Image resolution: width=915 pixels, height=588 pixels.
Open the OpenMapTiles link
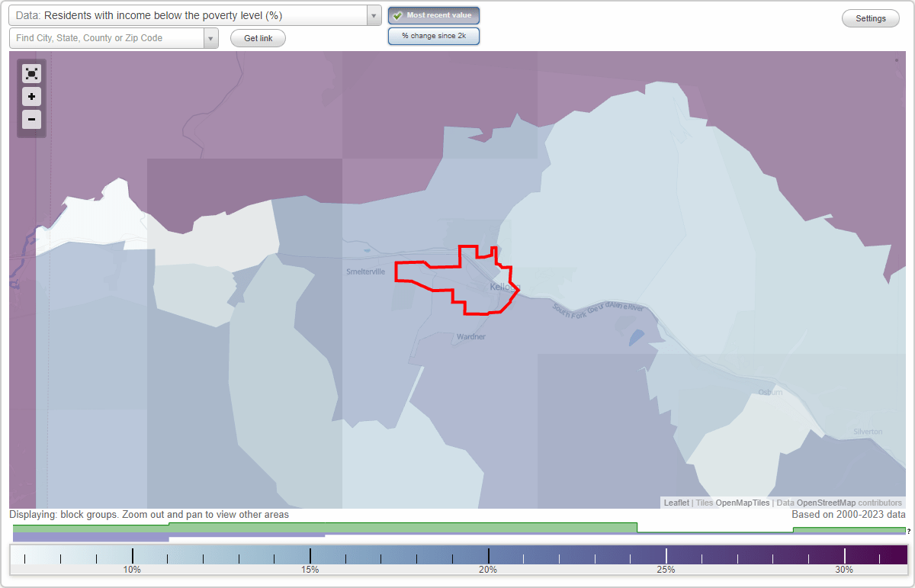(743, 503)
